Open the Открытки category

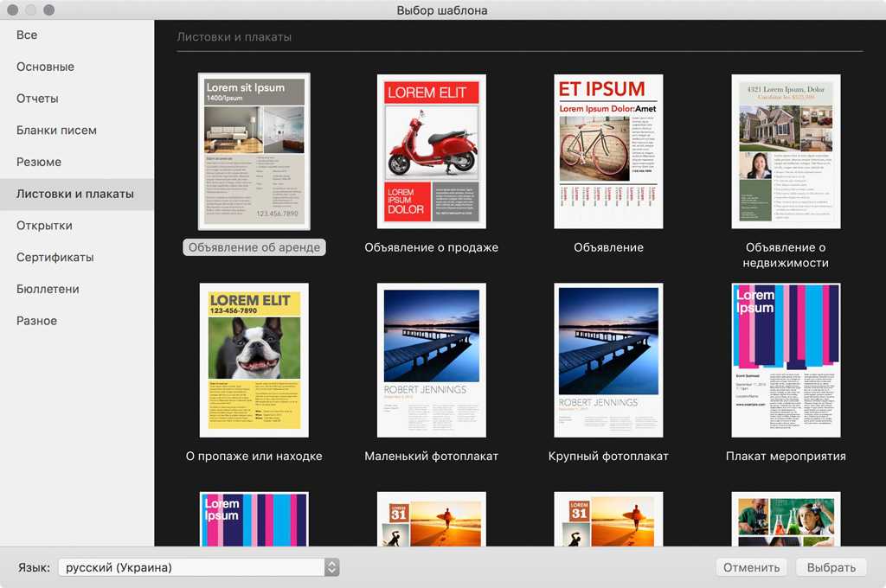(44, 226)
